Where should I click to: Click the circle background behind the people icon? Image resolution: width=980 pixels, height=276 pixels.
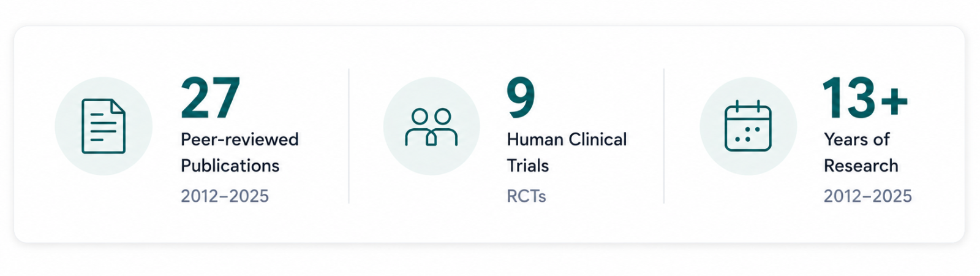point(431,126)
